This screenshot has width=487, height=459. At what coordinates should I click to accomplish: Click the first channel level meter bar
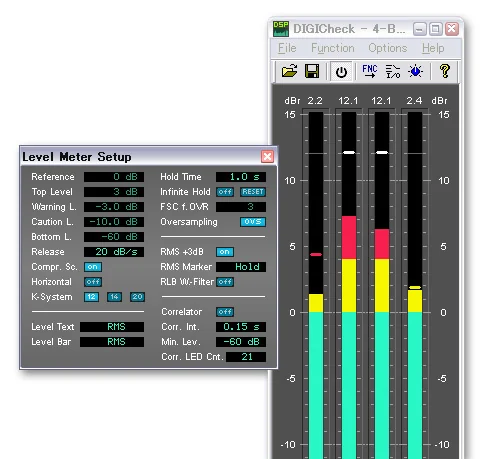point(316,285)
